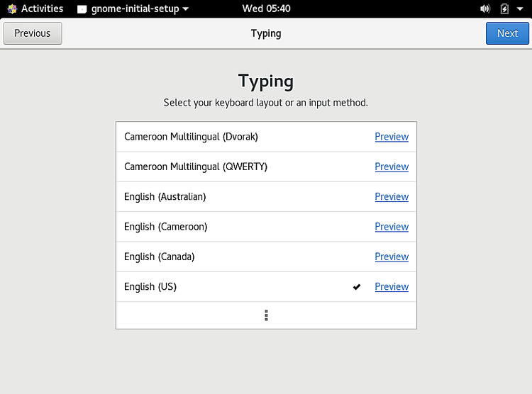This screenshot has width=532, height=394.
Task: Select the English (US) checkmark
Action: 357,287
